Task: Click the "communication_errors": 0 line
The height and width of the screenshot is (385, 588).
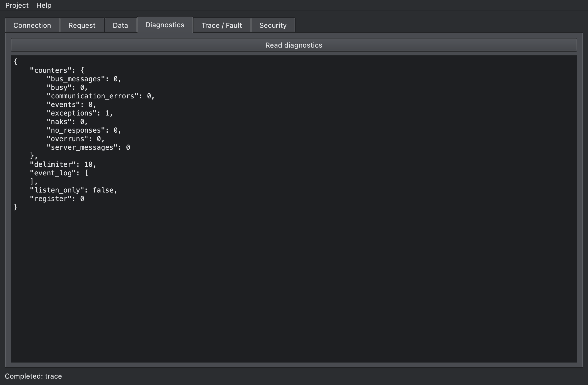Action: point(100,96)
